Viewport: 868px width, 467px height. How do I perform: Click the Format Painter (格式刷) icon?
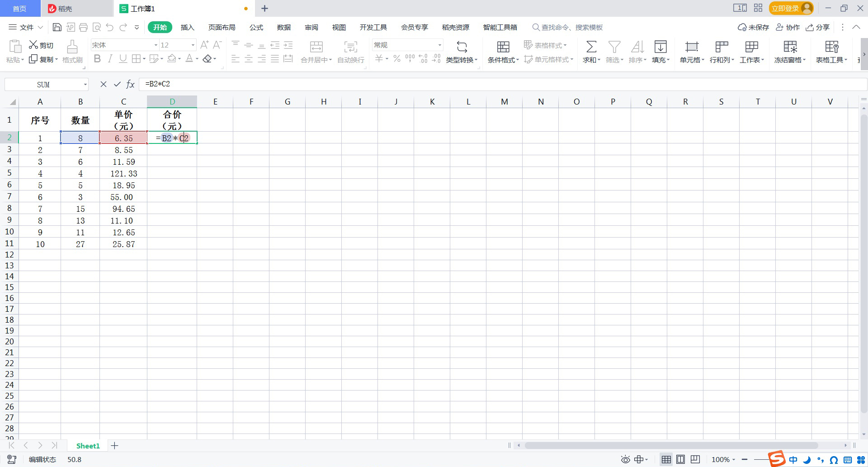point(72,47)
